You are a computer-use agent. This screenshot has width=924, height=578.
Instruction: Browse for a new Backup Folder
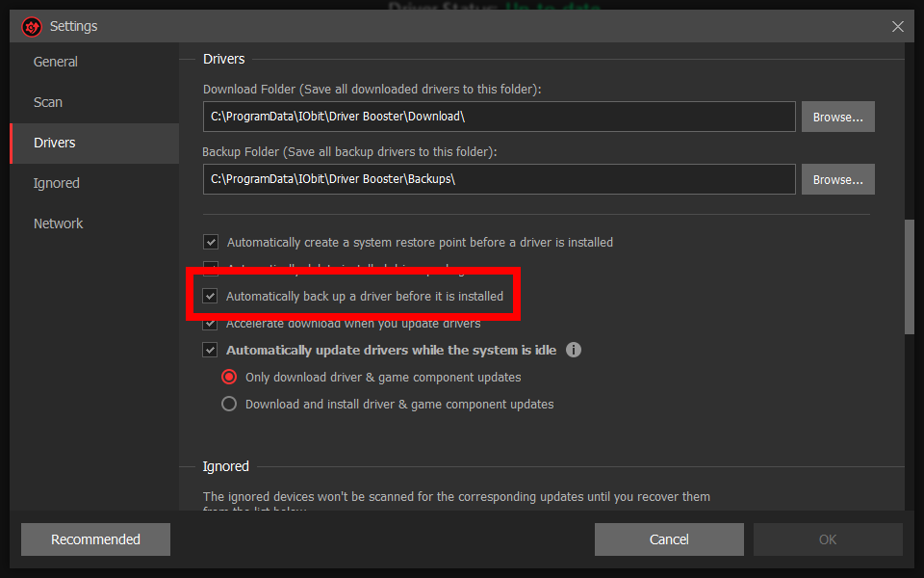tap(837, 179)
